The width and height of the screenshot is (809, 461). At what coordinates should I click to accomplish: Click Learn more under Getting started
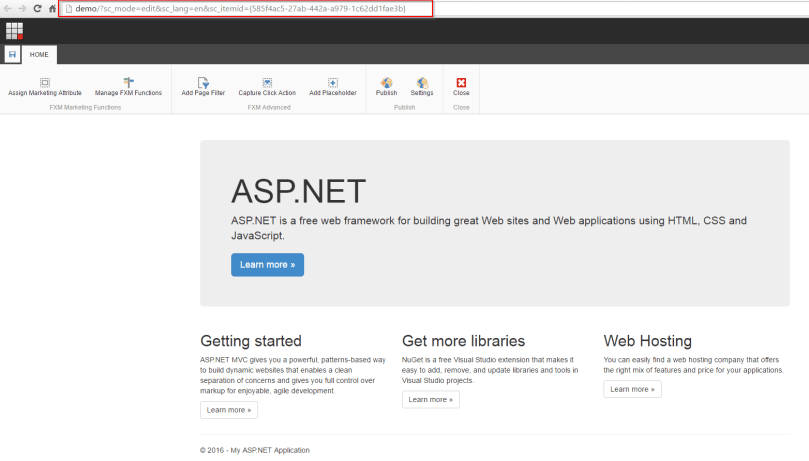coord(229,410)
